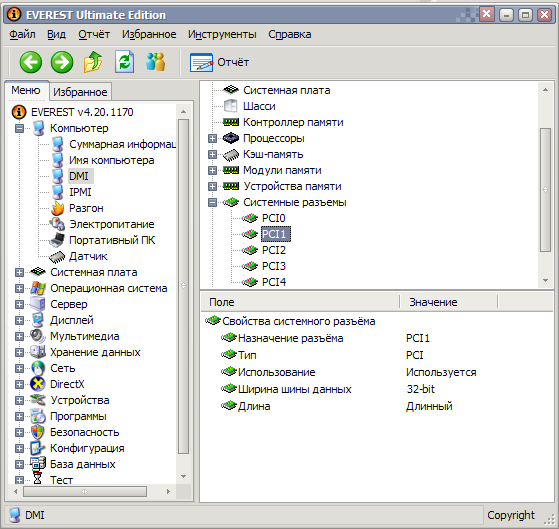The height and width of the screenshot is (529, 559).
Task: Click the Конфигурация icon
Action: pos(38,448)
